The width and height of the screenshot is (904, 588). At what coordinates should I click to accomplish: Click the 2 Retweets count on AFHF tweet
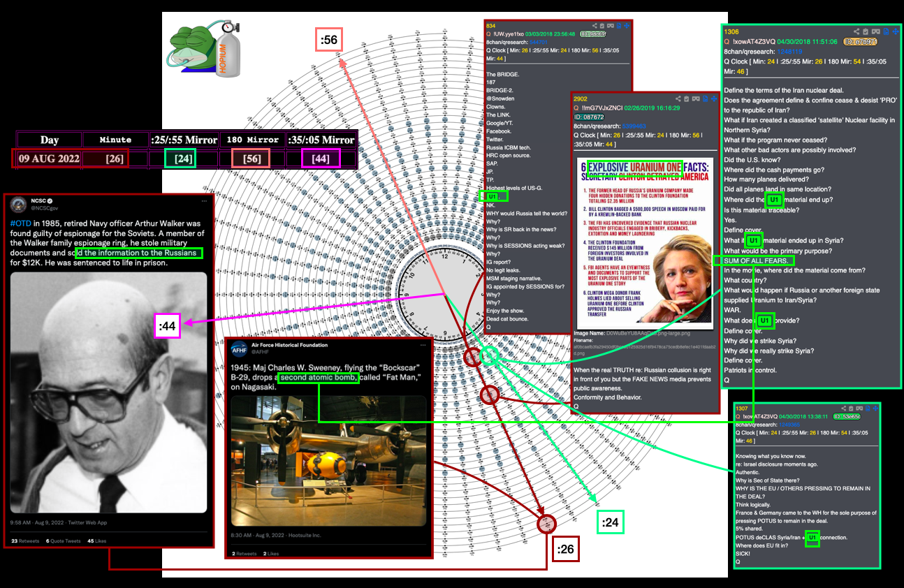tap(245, 553)
